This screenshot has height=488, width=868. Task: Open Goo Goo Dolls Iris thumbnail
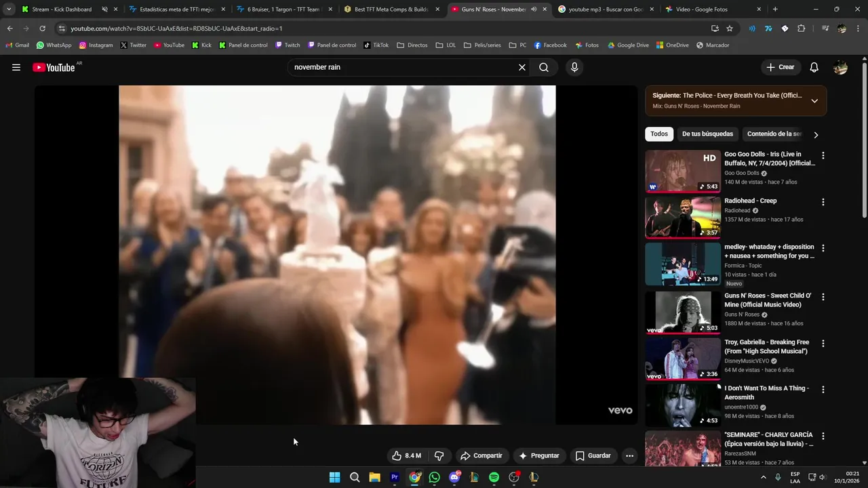click(x=683, y=171)
